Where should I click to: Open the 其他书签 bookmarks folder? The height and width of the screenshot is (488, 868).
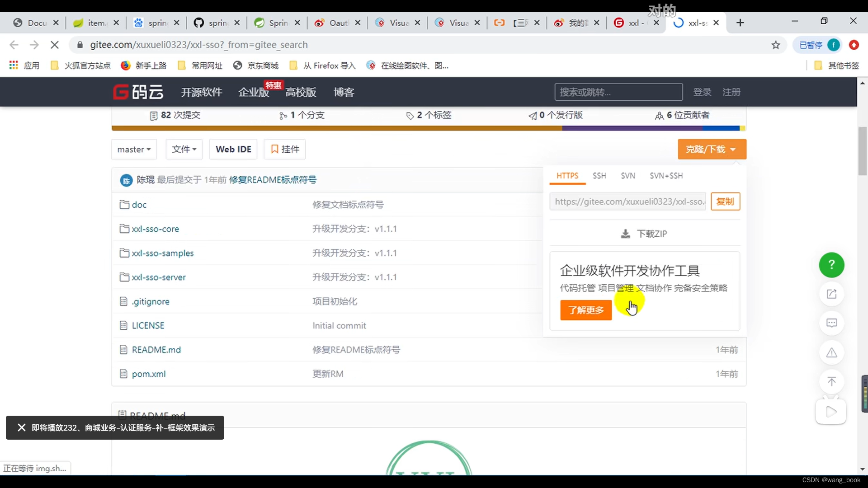click(x=836, y=66)
